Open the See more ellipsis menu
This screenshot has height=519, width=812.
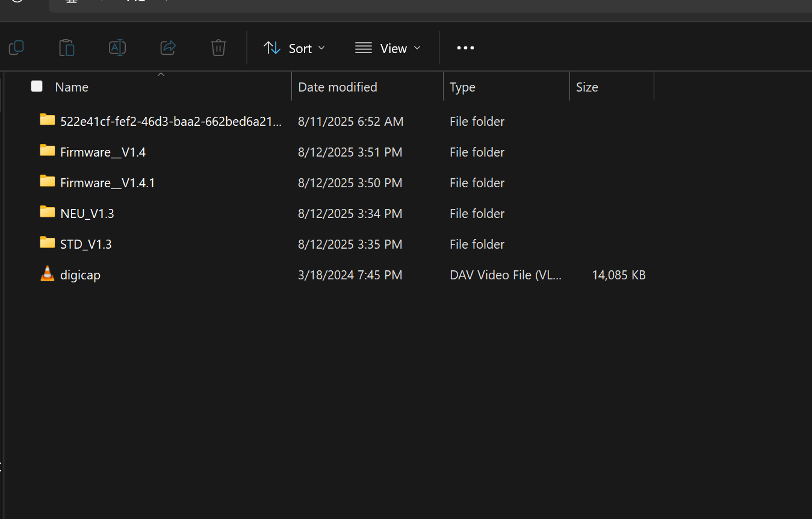(x=465, y=48)
